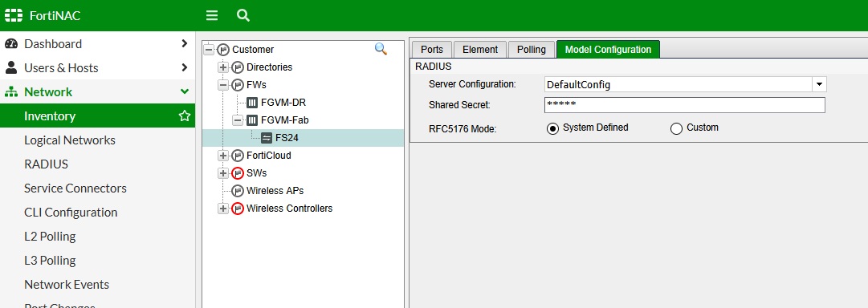Screen dimensions: 868x308
Task: Click the tree search magnifier icon
Action: (381, 49)
